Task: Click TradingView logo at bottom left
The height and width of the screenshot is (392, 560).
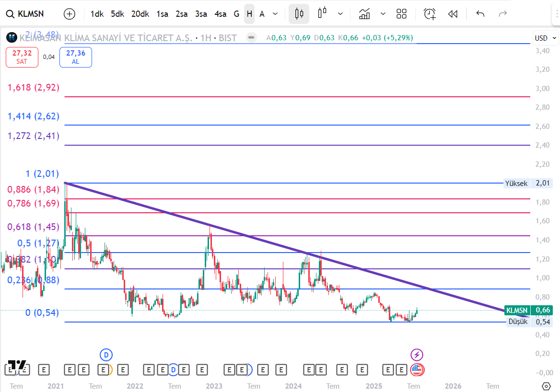Action: 17,365
